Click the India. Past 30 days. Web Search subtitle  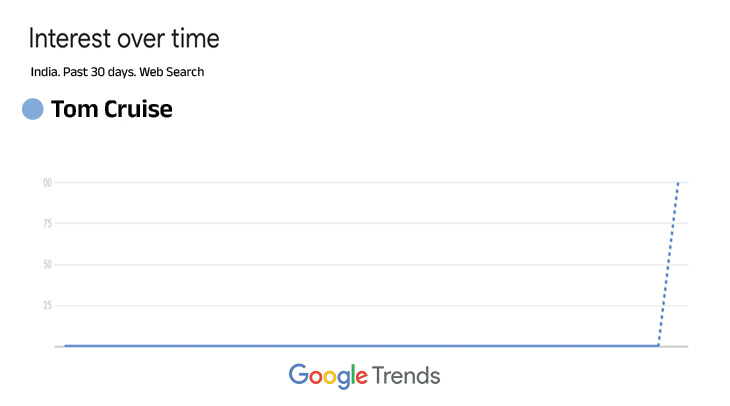tap(118, 72)
